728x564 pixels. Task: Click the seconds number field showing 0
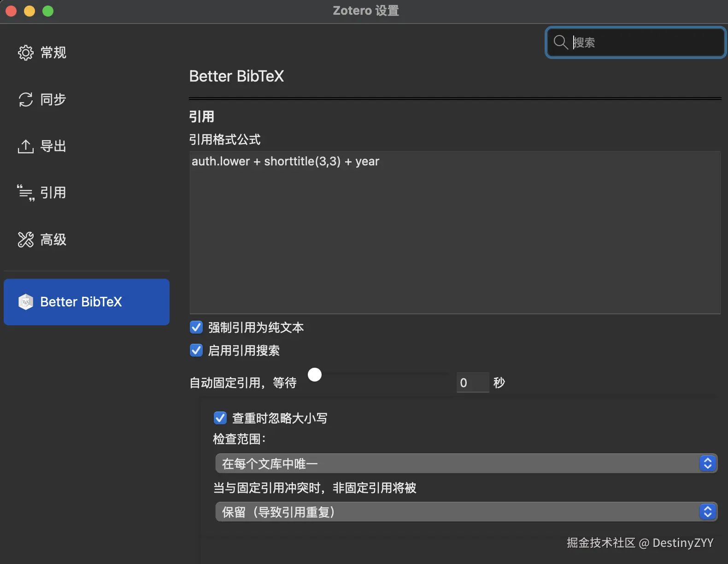(472, 383)
